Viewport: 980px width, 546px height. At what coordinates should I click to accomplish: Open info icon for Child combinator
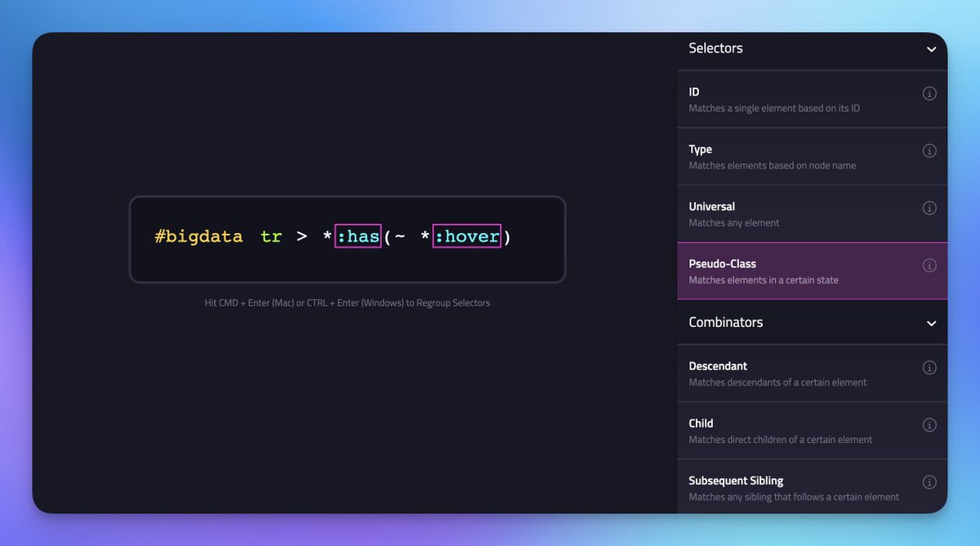pyautogui.click(x=929, y=425)
